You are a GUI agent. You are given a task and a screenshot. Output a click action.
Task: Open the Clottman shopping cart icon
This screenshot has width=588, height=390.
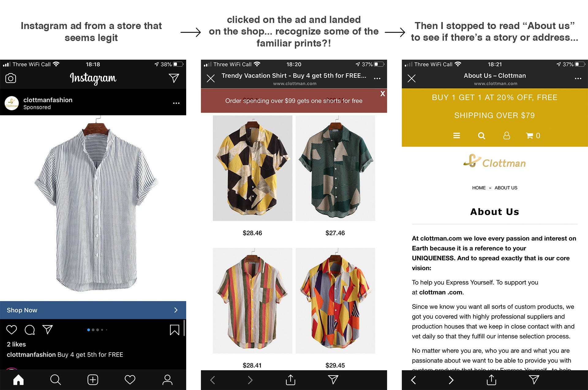point(533,136)
